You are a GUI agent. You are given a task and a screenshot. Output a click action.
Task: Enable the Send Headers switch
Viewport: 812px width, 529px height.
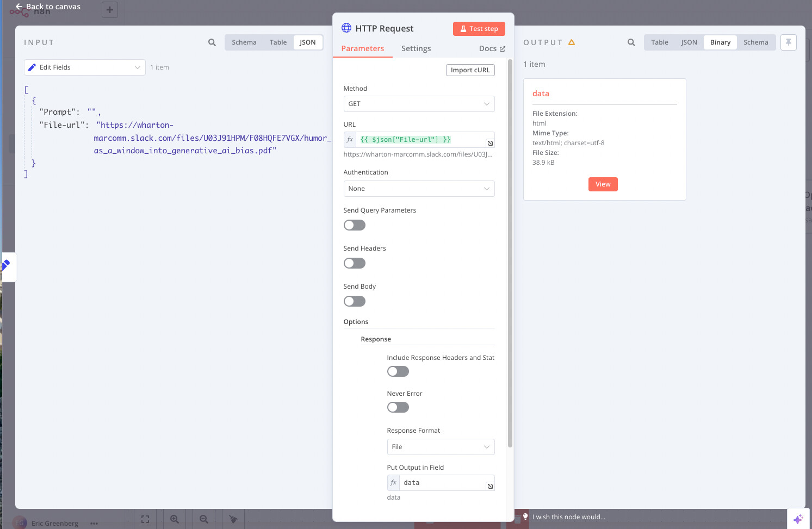point(354,263)
